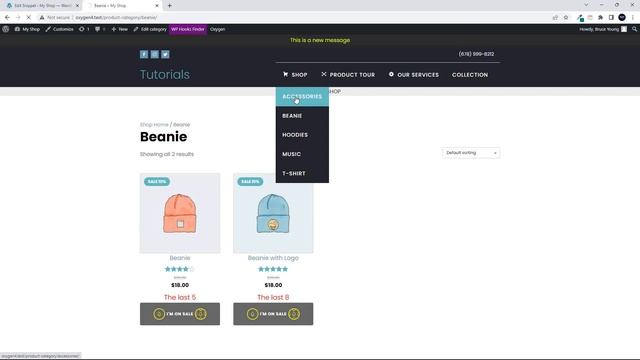Open the Product Tour menu item

click(x=348, y=75)
